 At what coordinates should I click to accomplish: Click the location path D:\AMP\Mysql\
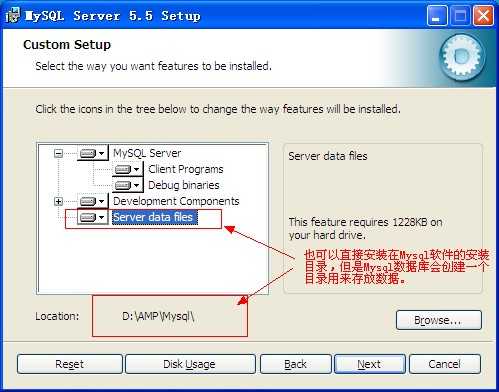(x=158, y=316)
